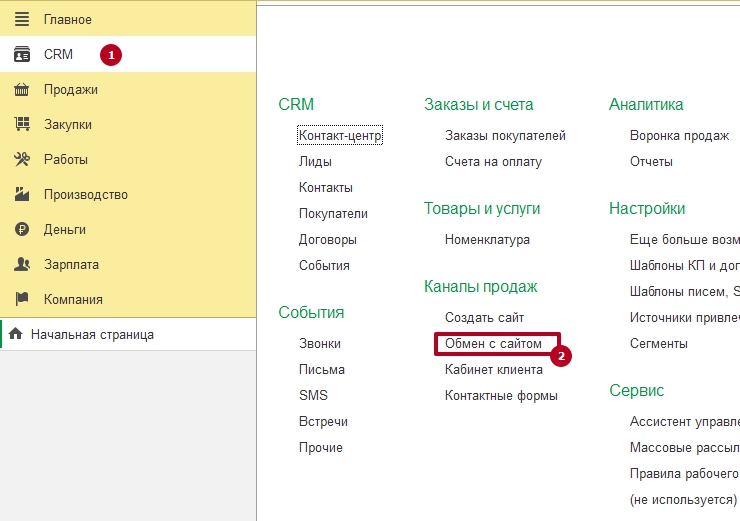This screenshot has height=521, width=740.
Task: Open the Начальная страница tab
Action: pyautogui.click(x=92, y=334)
